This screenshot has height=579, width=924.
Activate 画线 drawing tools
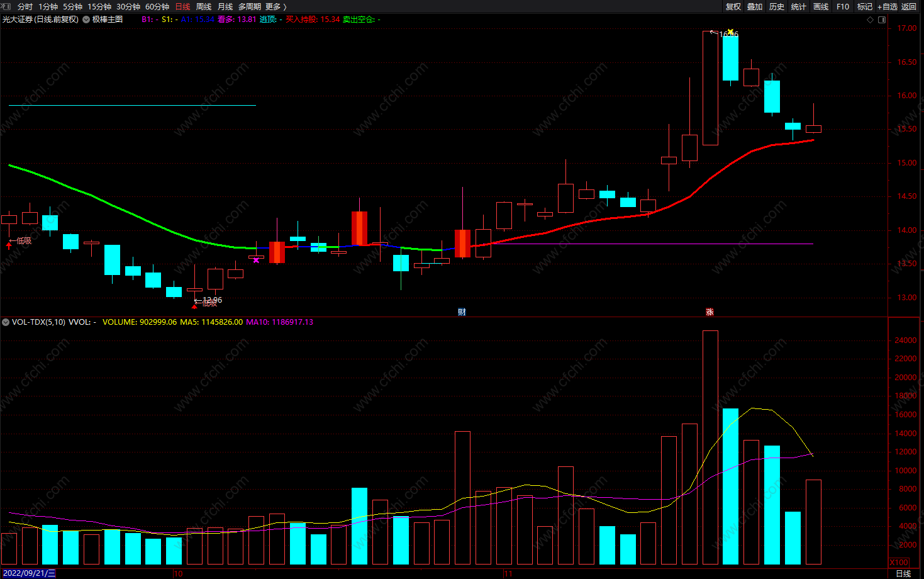[821, 7]
